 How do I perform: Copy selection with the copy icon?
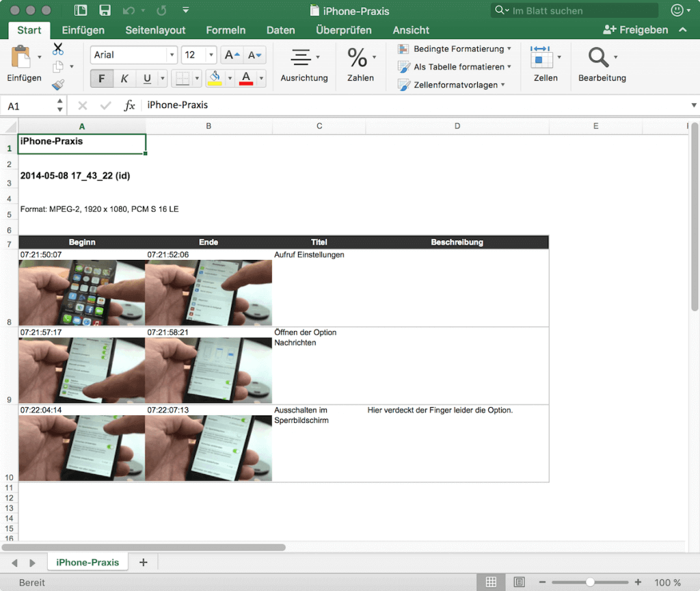click(57, 67)
